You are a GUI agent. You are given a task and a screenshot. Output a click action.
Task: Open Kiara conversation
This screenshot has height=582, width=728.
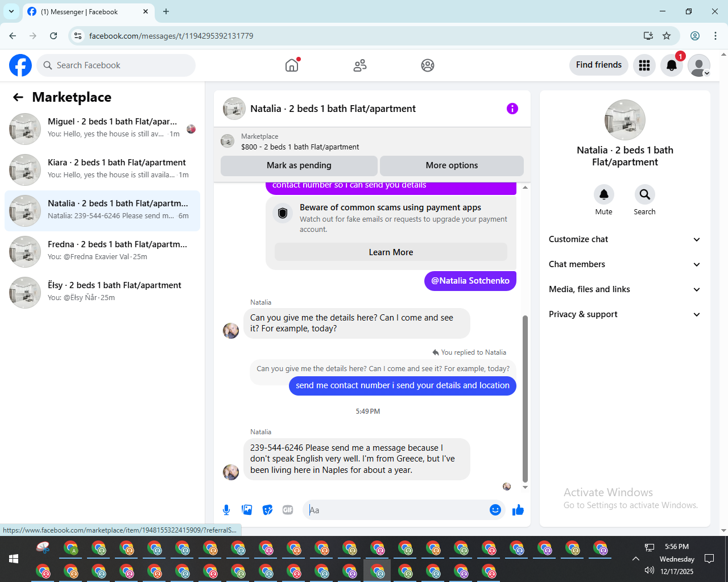click(x=102, y=170)
